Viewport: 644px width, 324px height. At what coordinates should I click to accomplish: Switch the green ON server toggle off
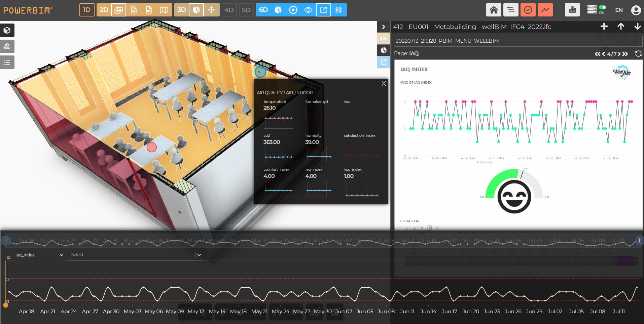coord(603,7)
